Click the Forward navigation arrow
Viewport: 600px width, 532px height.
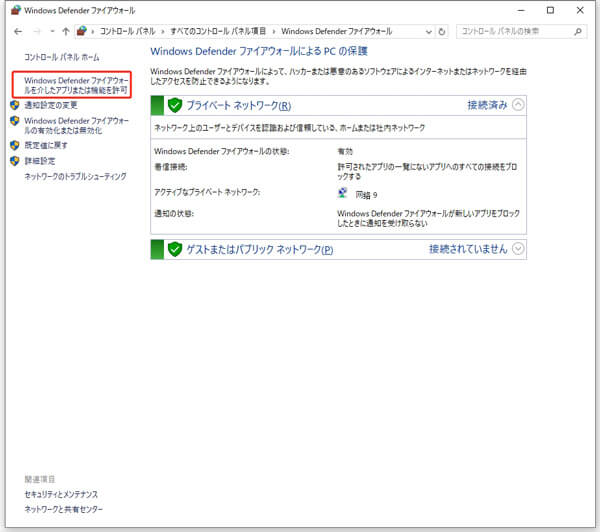point(37,31)
